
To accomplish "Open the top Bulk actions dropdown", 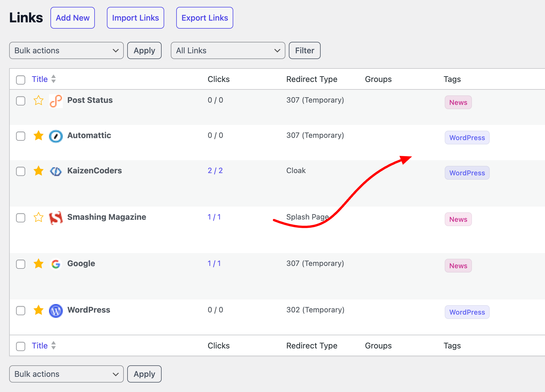I will [66, 50].
